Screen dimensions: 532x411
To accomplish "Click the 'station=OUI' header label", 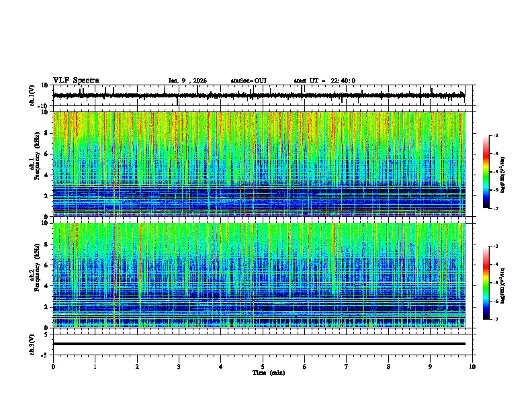I will click(249, 81).
